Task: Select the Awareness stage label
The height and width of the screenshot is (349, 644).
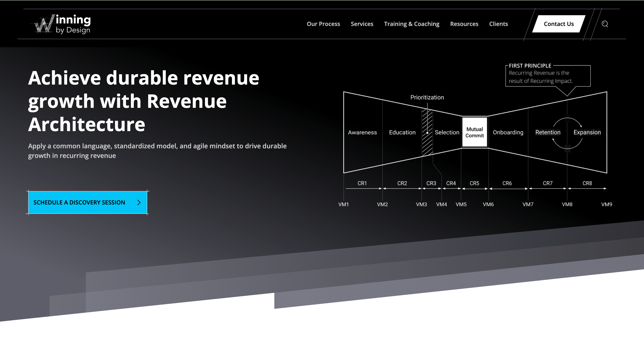Action: point(362,132)
